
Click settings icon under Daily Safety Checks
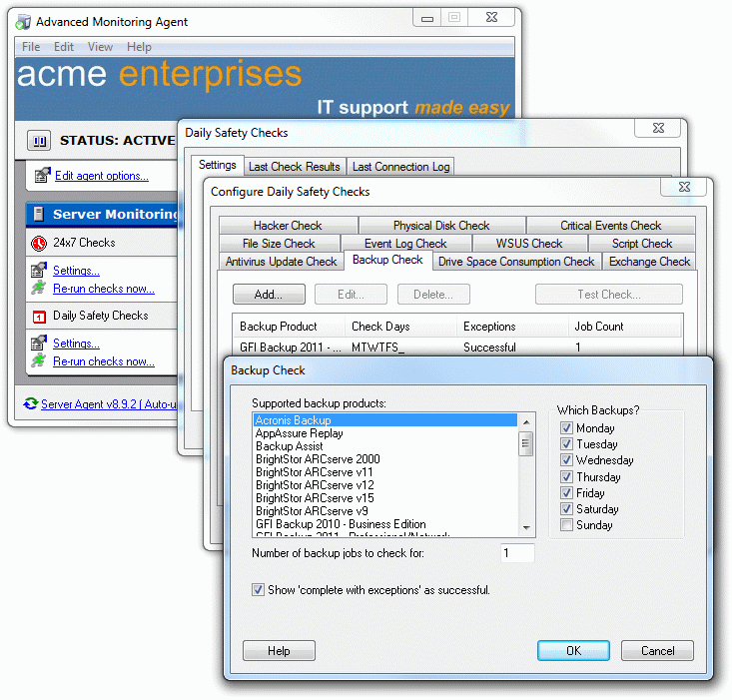[39, 343]
